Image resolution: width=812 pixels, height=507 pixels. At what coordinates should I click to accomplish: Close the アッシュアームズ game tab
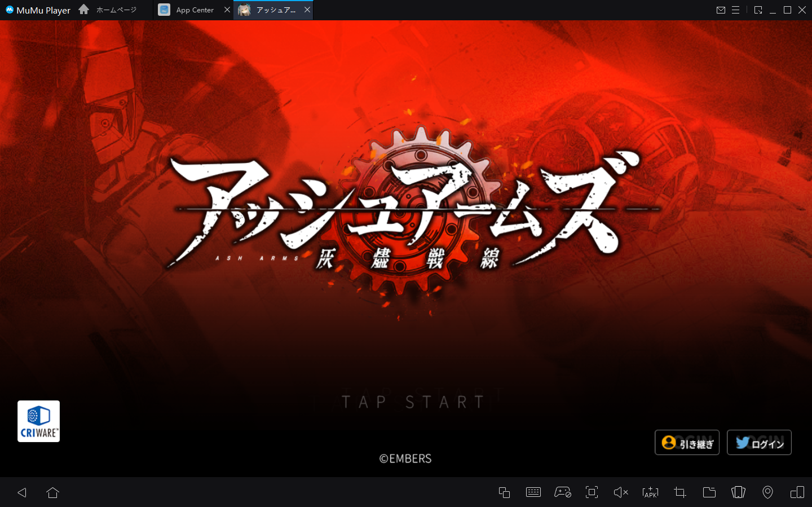click(x=307, y=10)
